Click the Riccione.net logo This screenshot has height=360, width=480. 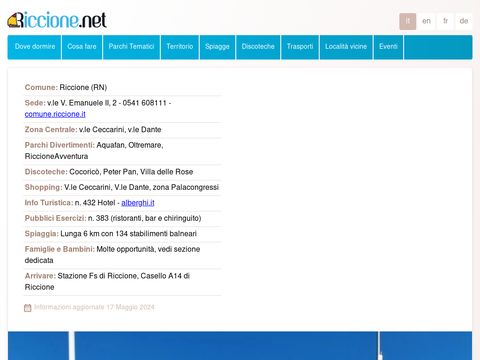point(57,20)
